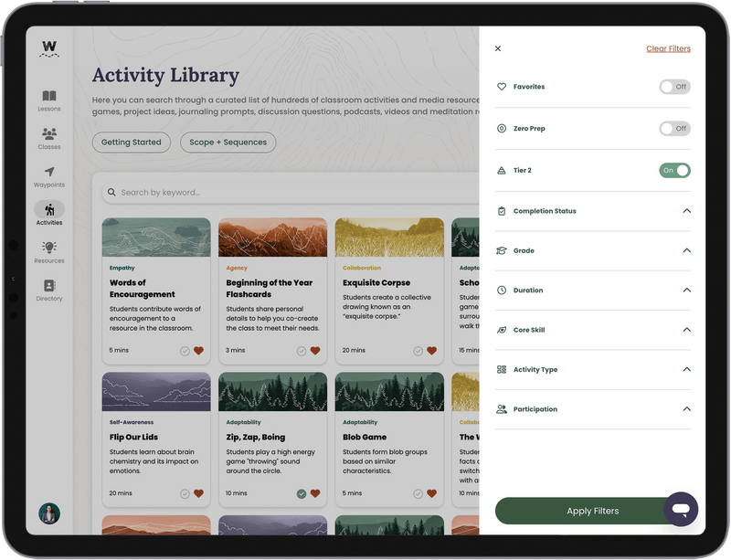The width and height of the screenshot is (731, 560).
Task: Collapse the Core Skill section chevron
Action: [687, 330]
